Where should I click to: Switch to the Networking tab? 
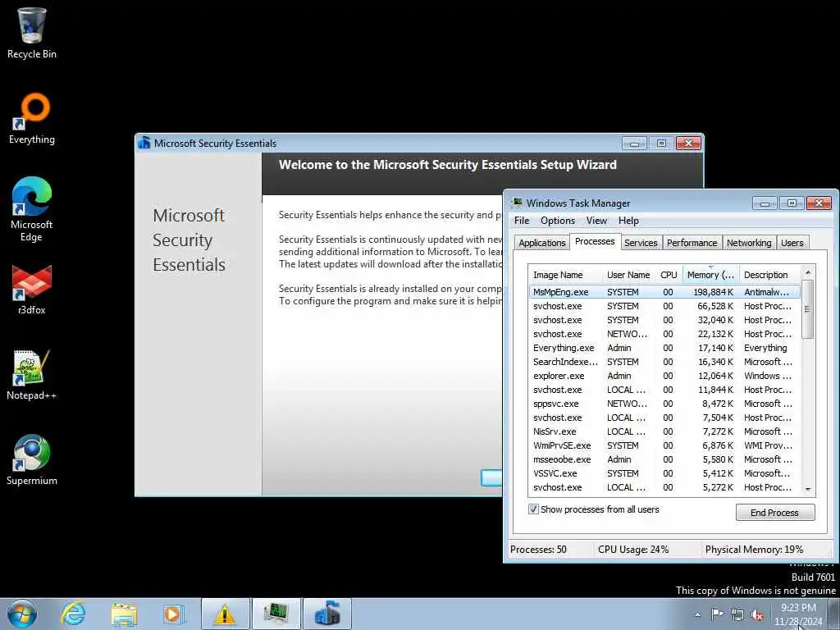749,243
